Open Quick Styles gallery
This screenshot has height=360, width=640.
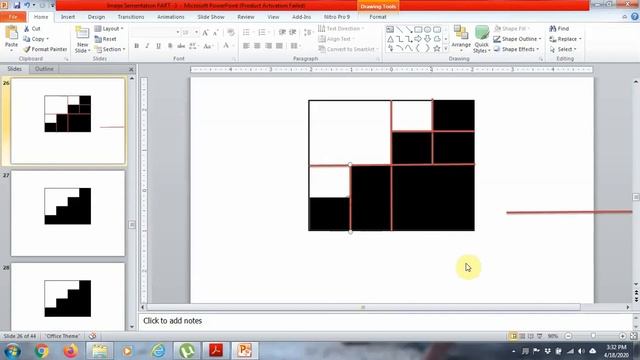point(482,39)
